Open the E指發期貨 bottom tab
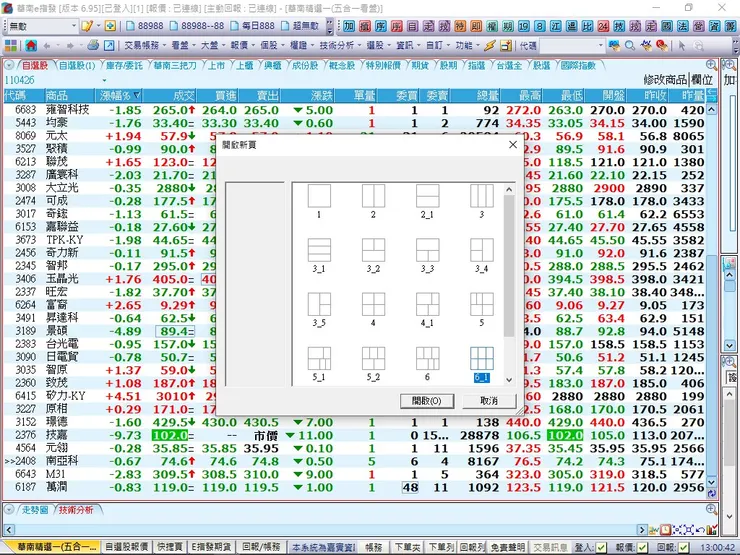The height and width of the screenshot is (555, 740). pos(211,547)
